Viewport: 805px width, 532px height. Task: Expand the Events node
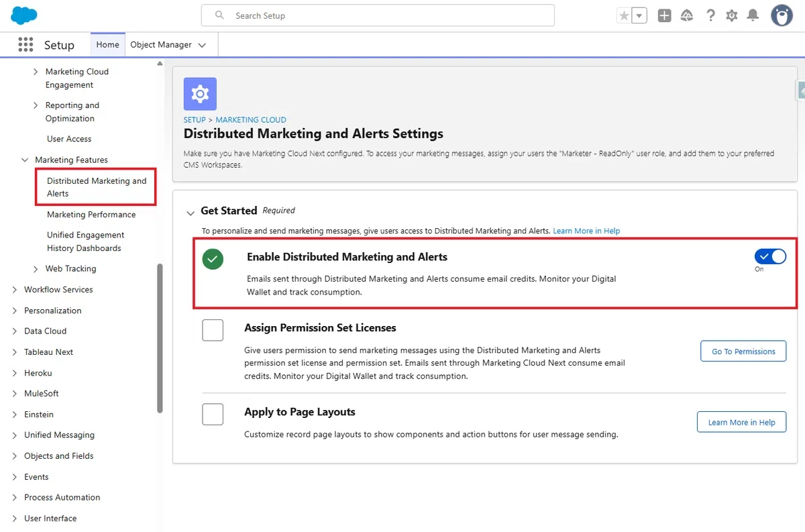click(x=15, y=477)
